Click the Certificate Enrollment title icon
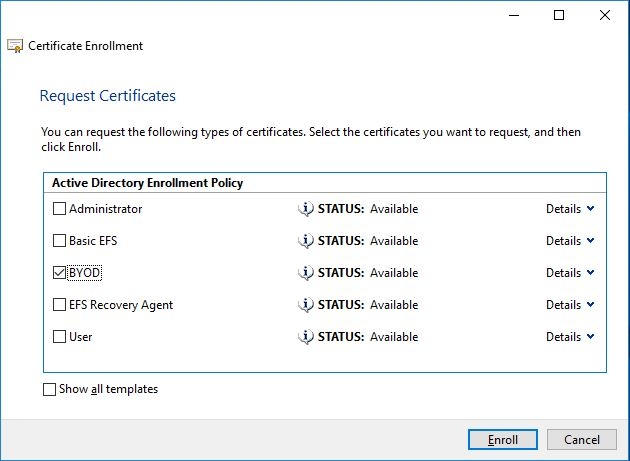This screenshot has width=630, height=461. [15, 46]
